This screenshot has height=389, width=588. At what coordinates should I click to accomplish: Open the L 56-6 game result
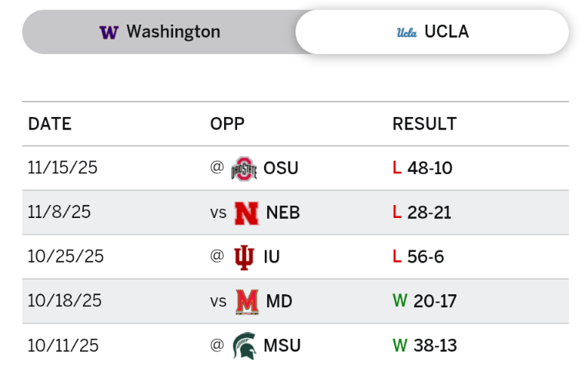[418, 257]
